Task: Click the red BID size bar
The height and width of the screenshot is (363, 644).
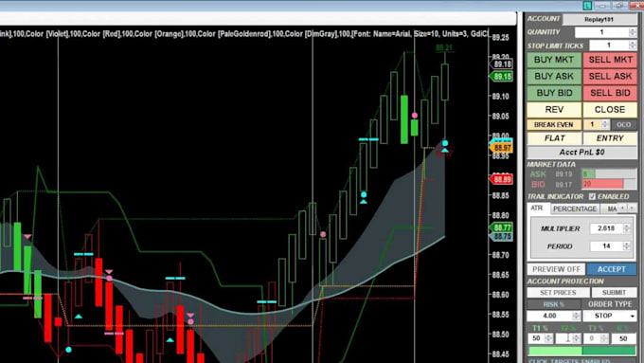Action: [602, 184]
